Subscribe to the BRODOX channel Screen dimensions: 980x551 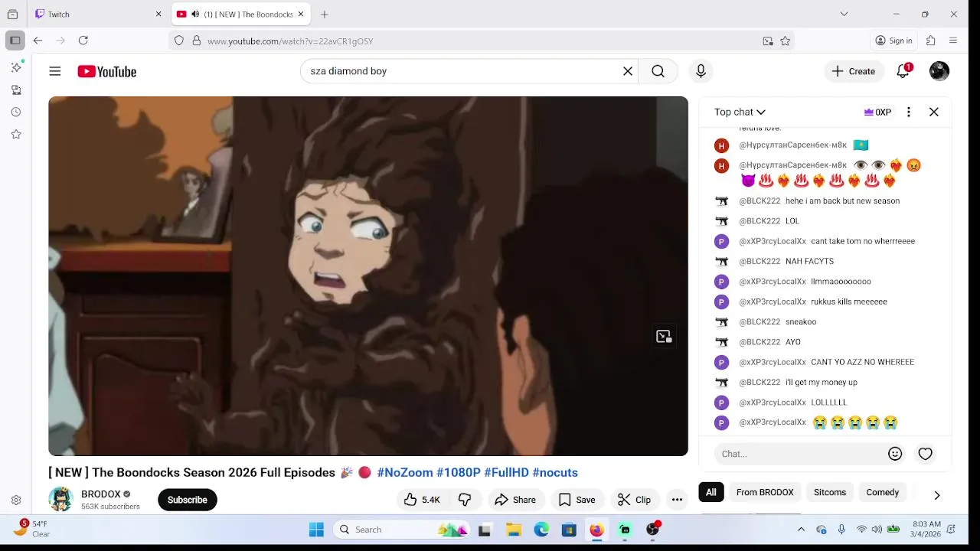tap(188, 500)
